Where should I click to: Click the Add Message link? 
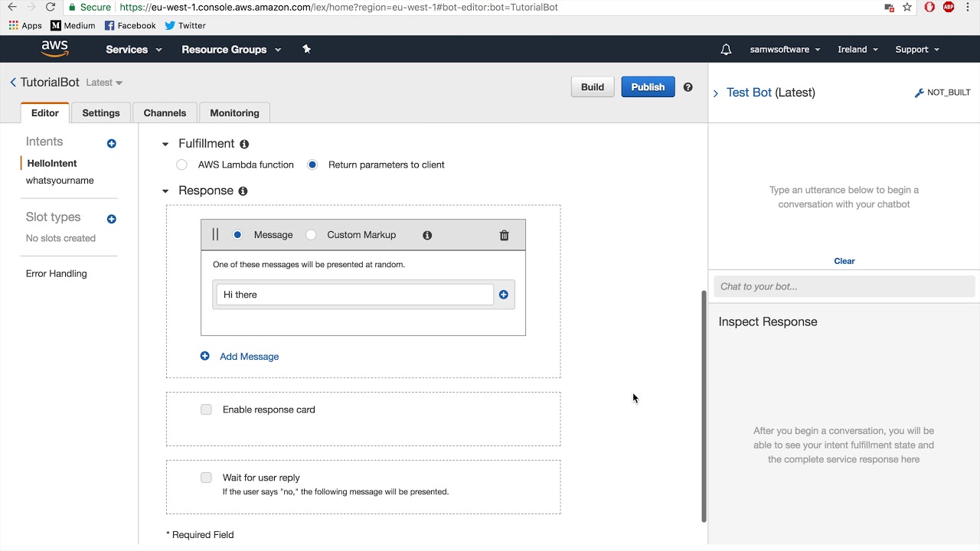[249, 357]
